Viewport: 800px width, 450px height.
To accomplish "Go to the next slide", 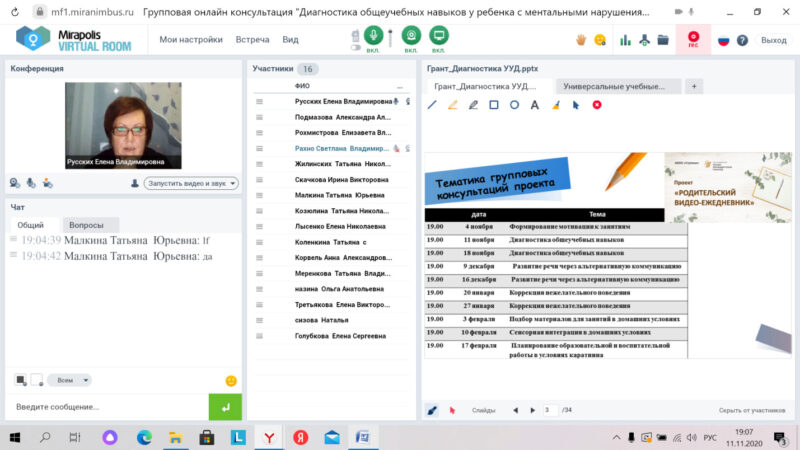I will [x=533, y=410].
